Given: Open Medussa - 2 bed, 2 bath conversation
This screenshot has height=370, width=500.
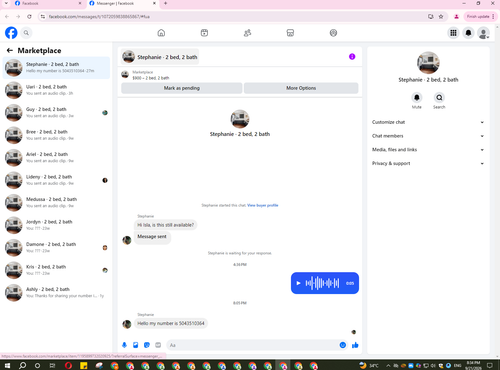Looking at the screenshot, I should pos(56,203).
